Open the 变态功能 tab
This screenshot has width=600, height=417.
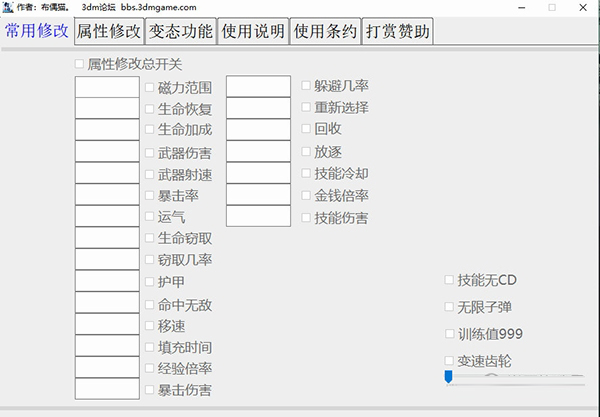(181, 31)
